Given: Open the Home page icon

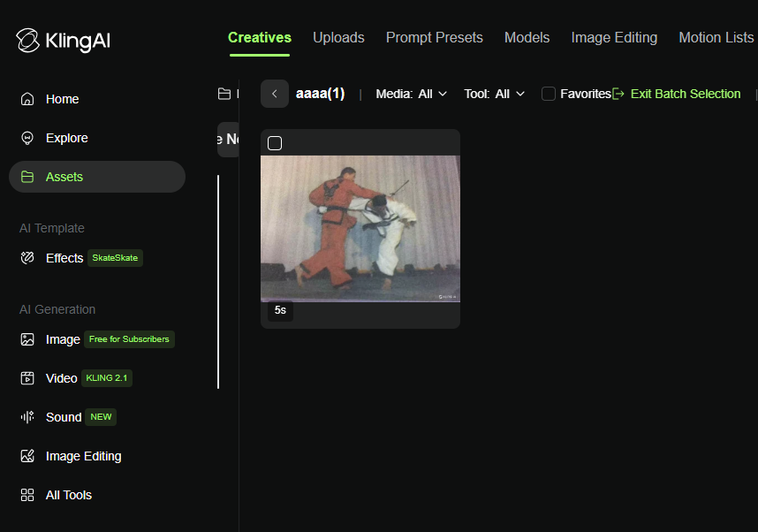Looking at the screenshot, I should 27,99.
